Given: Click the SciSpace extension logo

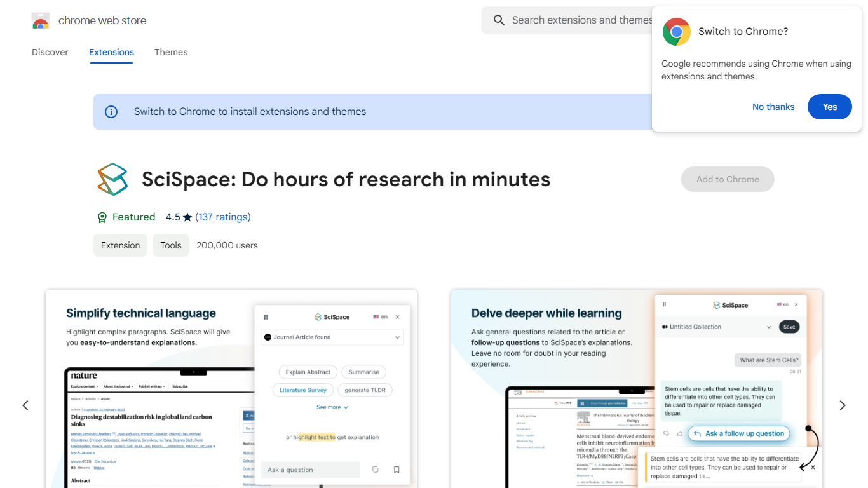Looking at the screenshot, I should click(112, 179).
